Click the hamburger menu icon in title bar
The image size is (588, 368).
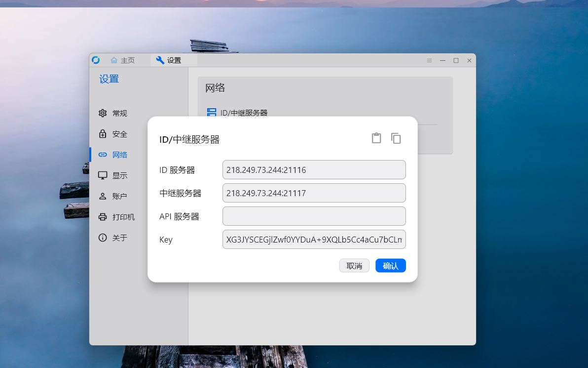pos(429,60)
